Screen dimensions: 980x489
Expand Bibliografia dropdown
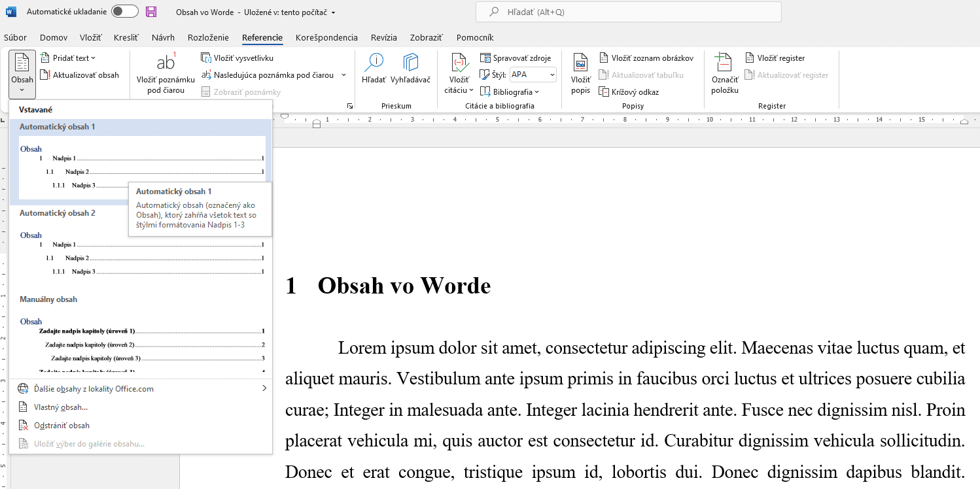point(510,92)
